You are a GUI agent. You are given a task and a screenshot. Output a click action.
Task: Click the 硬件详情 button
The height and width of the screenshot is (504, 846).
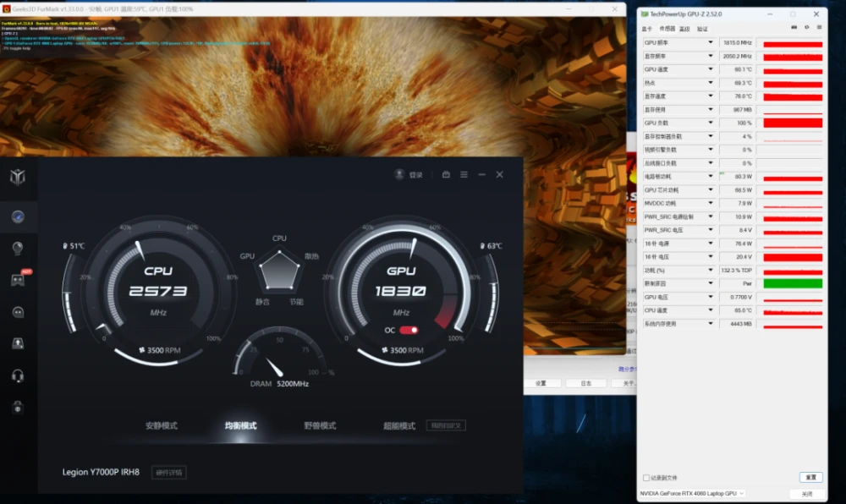tap(169, 473)
